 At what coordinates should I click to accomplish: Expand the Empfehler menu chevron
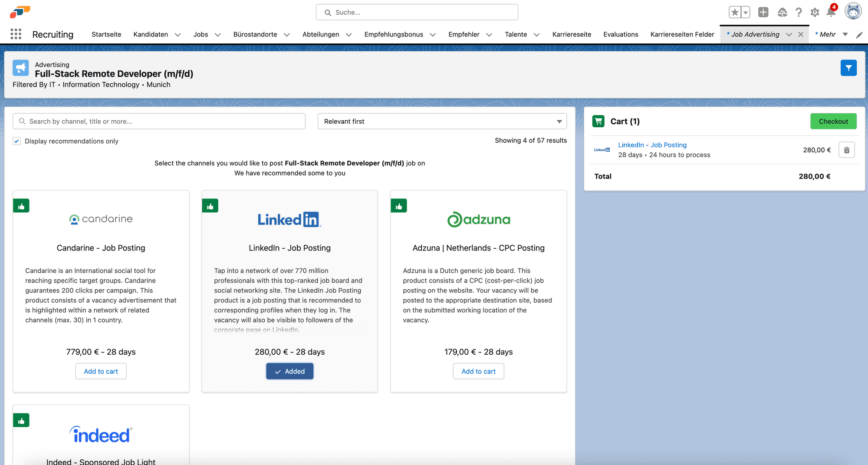[489, 35]
